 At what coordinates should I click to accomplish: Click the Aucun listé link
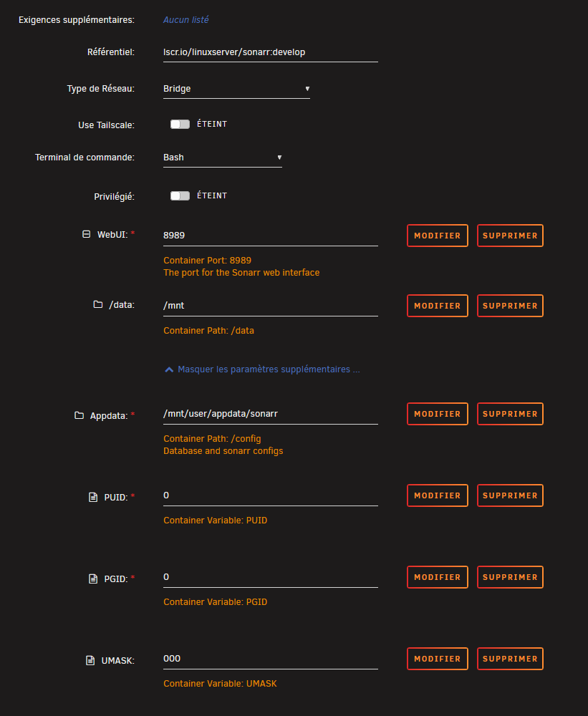pos(186,19)
